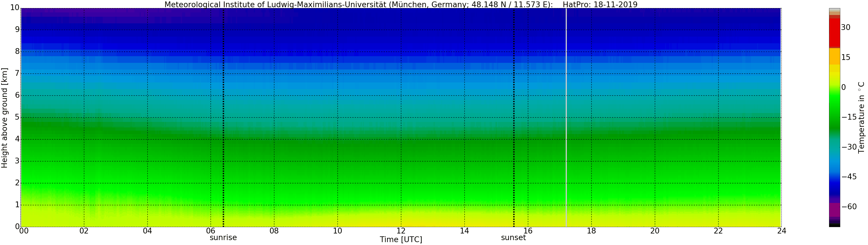This screenshot has width=868, height=245.
Task: Click the colorbar tick label '−60'
Action: (x=849, y=207)
